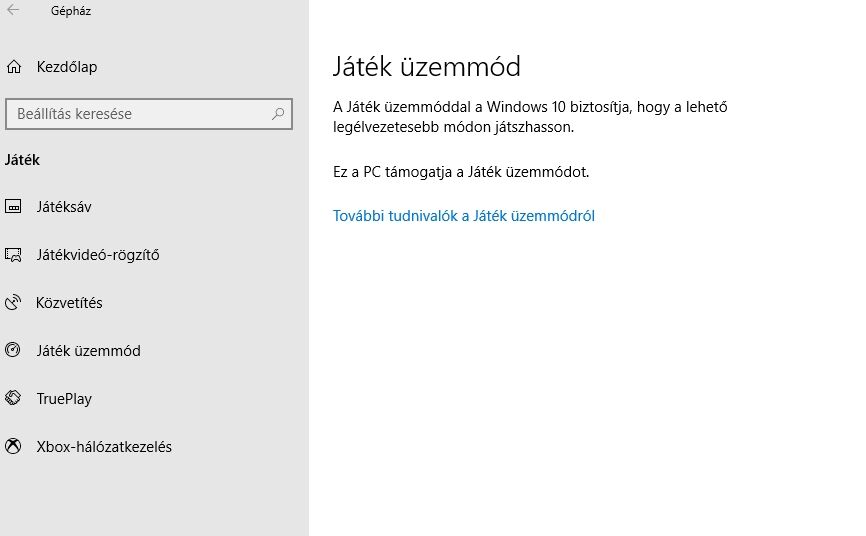Viewport: 866px width, 536px height.
Task: Navigate to Xbox-hálózatkezelés
Action: click(104, 447)
